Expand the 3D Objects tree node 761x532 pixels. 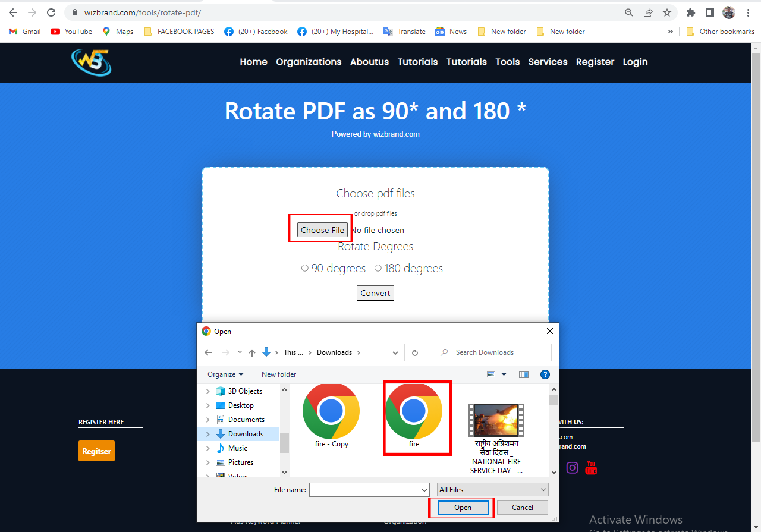click(207, 391)
